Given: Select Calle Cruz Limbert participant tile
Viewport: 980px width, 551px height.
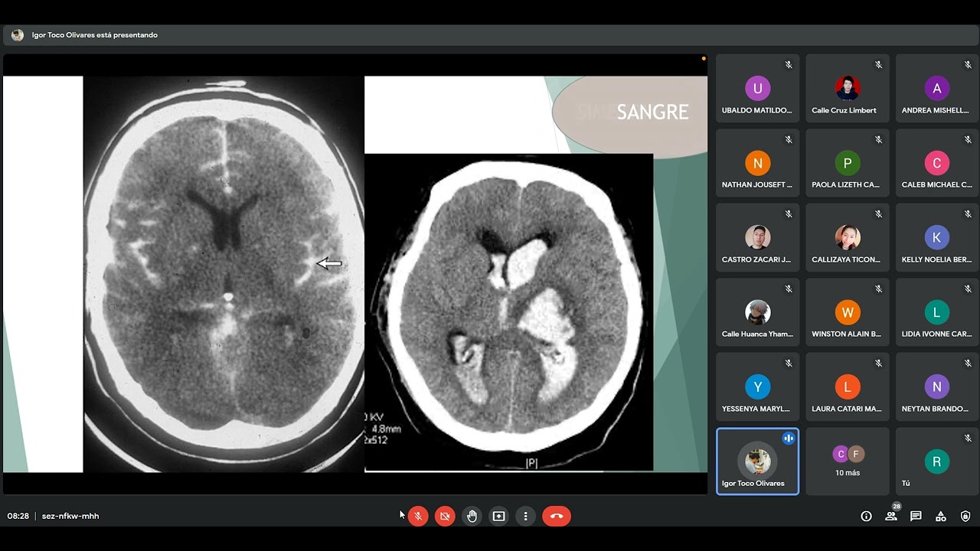Looking at the screenshot, I should pos(847,89).
